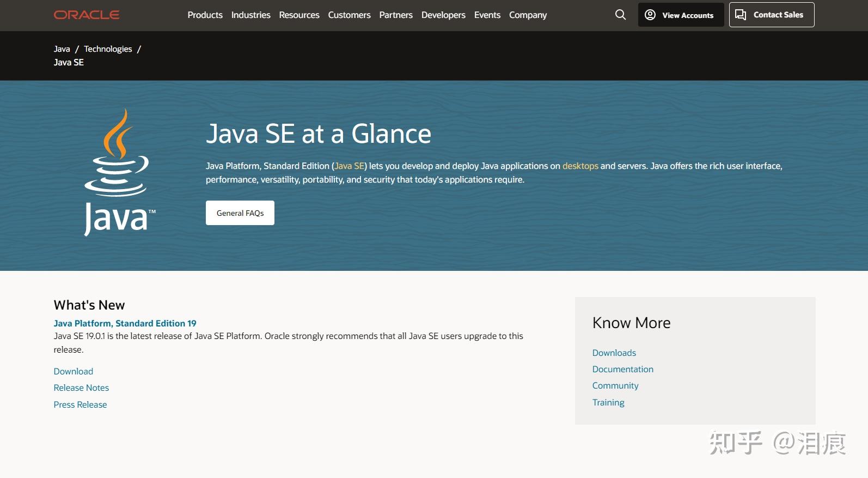Expand the Resources navigation menu
This screenshot has height=478, width=868.
pyautogui.click(x=299, y=15)
